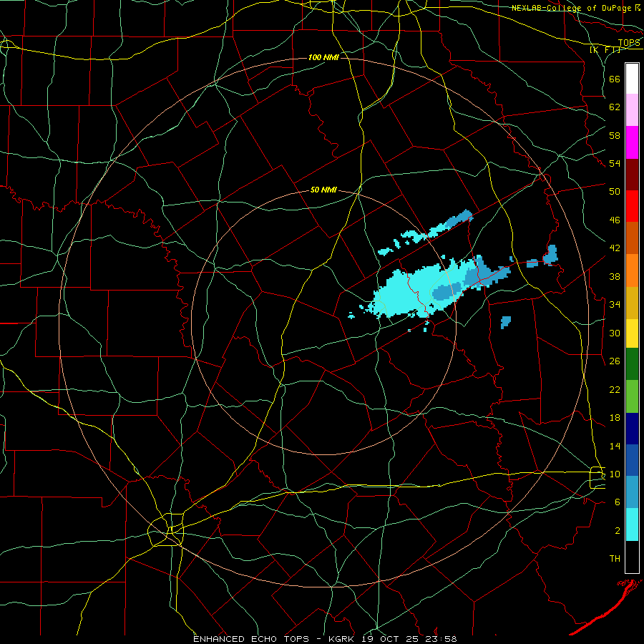The image size is (644, 644).
Task: Click the steel blue 10 kft swatch
Action: point(632,492)
